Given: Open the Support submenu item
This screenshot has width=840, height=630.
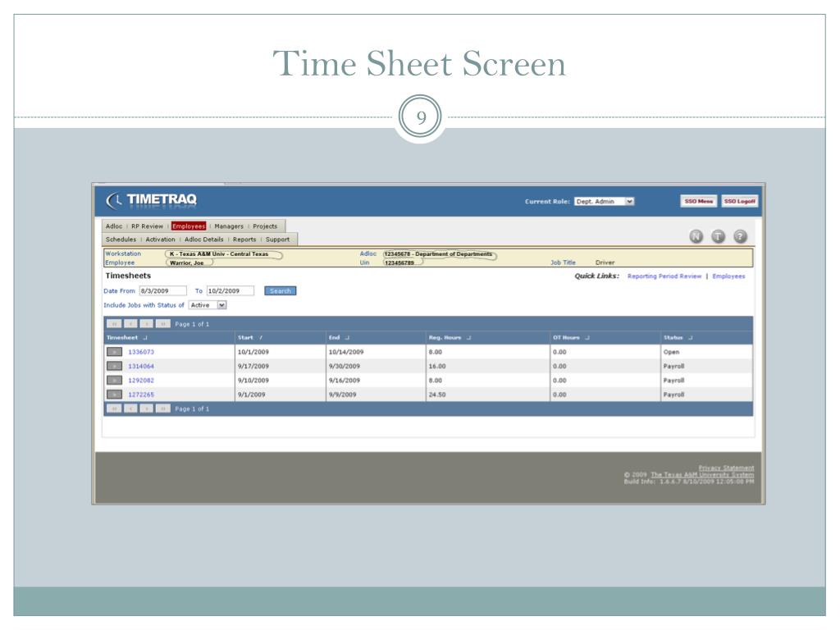Looking at the screenshot, I should click(277, 240).
